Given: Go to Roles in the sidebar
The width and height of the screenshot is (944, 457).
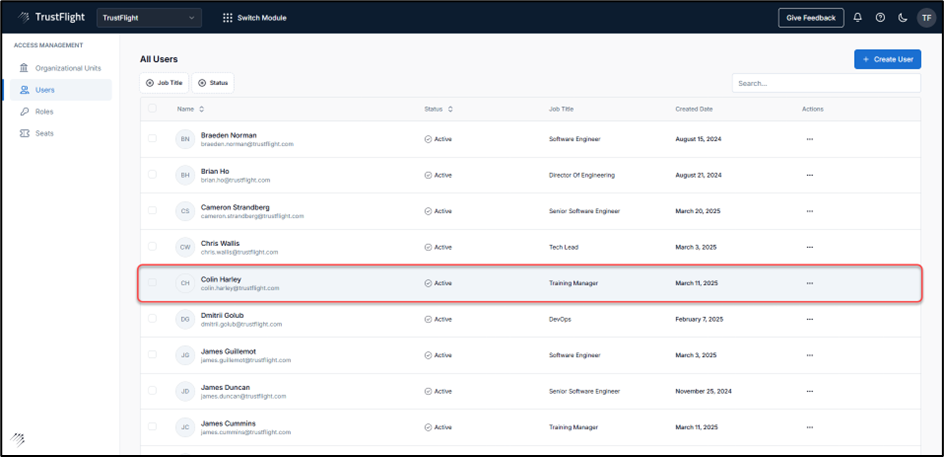Looking at the screenshot, I should pos(43,111).
